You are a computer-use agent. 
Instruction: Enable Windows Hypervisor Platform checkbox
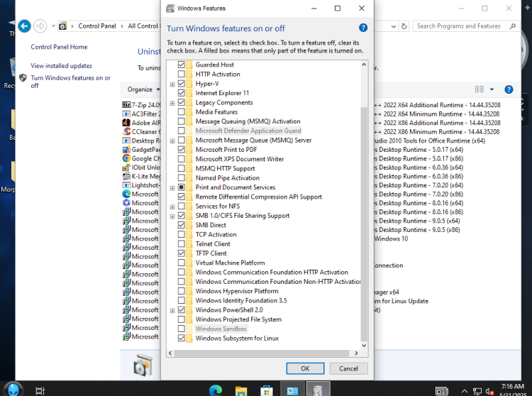[x=181, y=291]
